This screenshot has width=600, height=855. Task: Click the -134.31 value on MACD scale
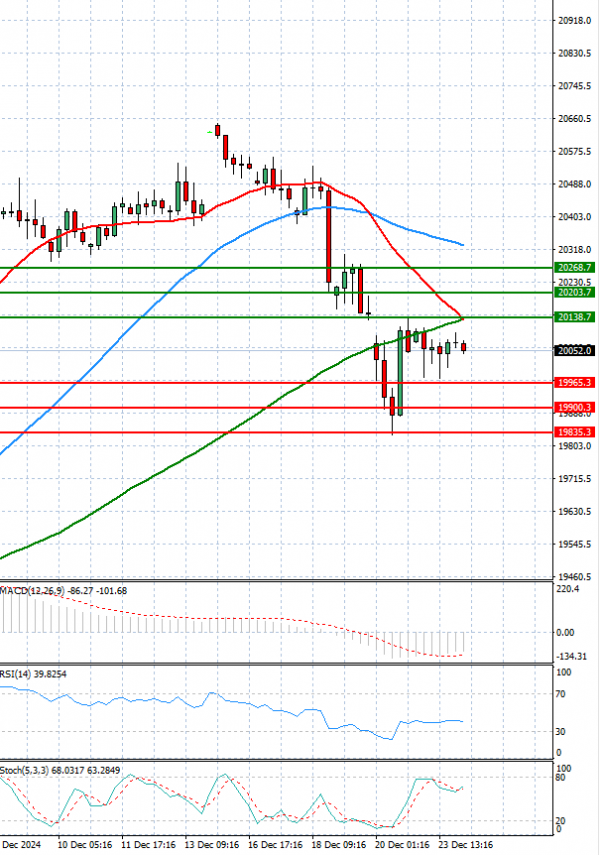click(571, 657)
